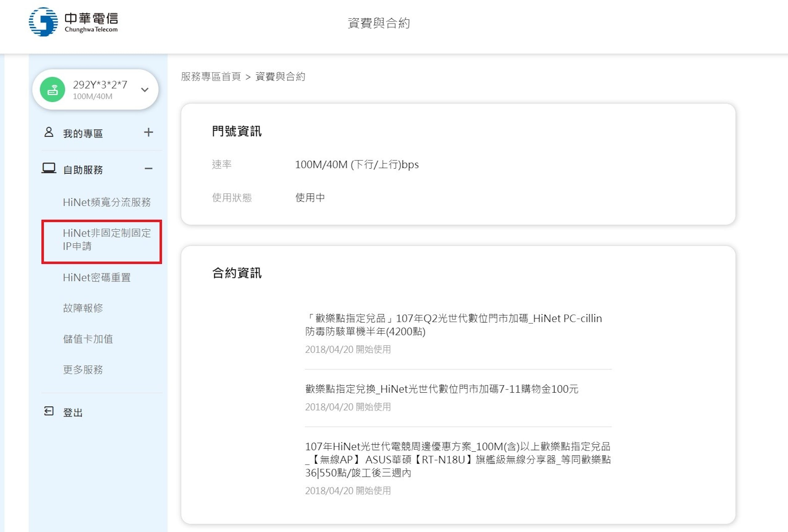Screen dimensions: 788x532
Task: Click the 合約資訊 heading
Action: click(x=237, y=273)
